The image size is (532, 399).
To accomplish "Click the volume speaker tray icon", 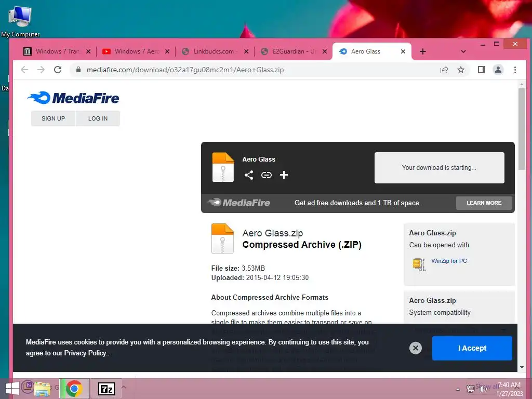I will 483,389.
